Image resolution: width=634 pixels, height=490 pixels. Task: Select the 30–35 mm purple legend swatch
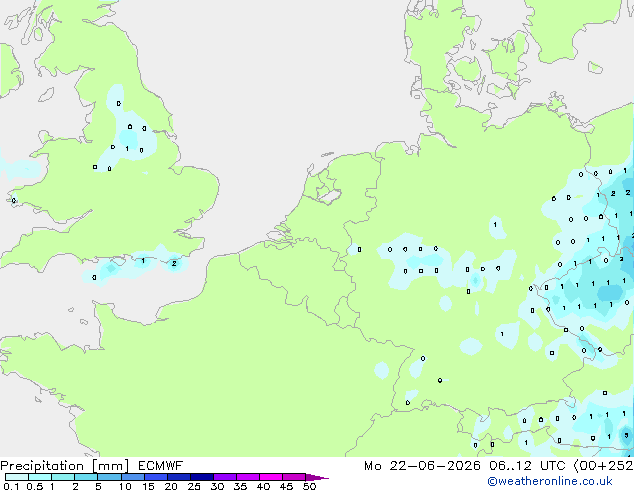(x=224, y=477)
